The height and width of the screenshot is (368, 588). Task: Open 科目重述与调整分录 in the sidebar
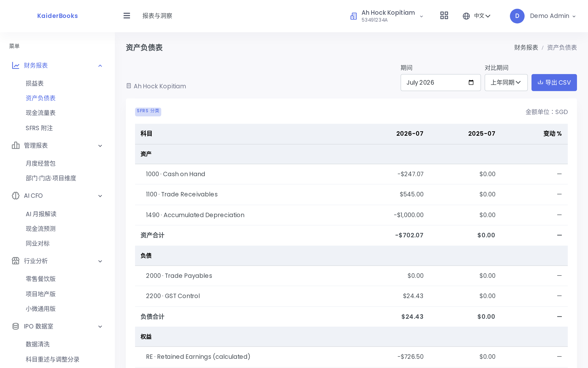click(52, 359)
